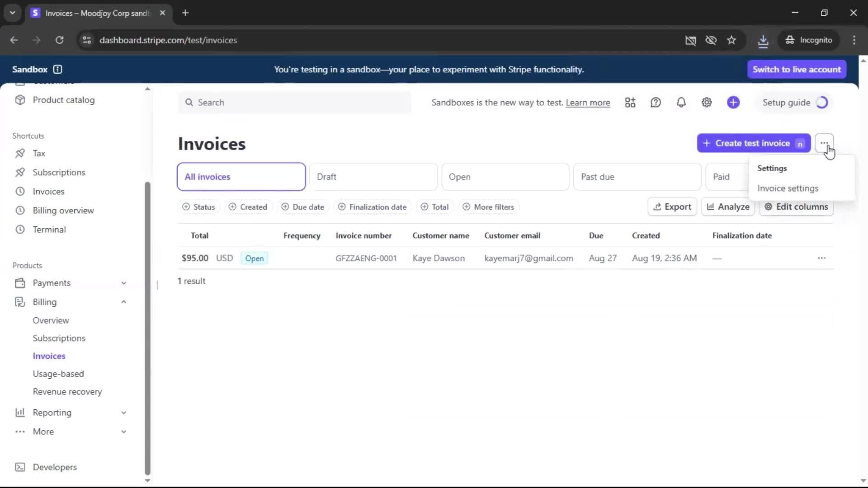Click the site information icon in address bar
Screen dimensions: 868x488
pos(87,40)
